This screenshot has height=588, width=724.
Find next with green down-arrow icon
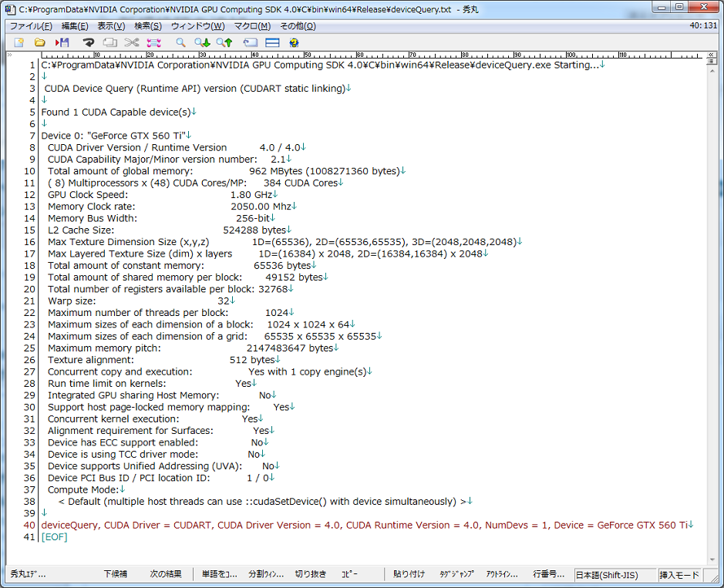tap(202, 42)
